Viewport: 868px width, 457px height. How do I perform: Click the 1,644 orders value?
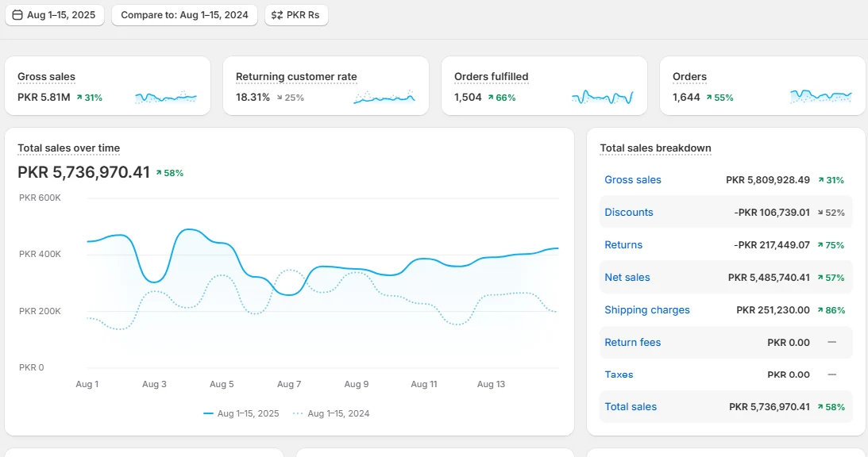point(686,98)
